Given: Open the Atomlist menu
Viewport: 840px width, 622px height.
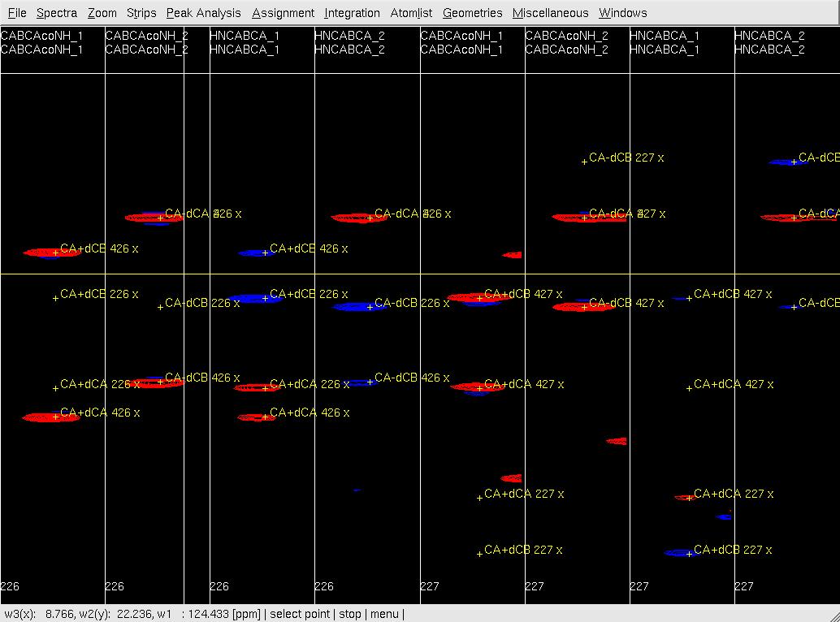Looking at the screenshot, I should point(411,13).
